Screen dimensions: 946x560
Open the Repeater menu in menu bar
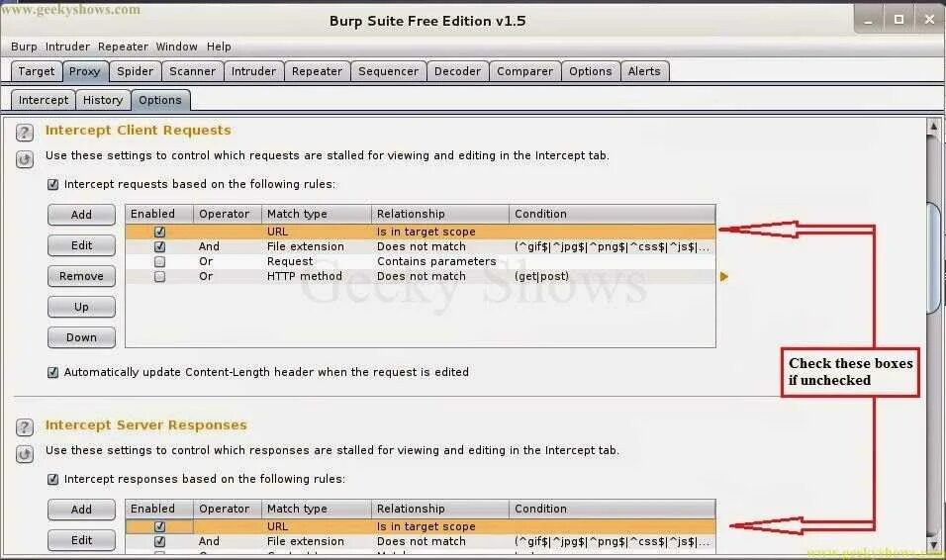[123, 47]
